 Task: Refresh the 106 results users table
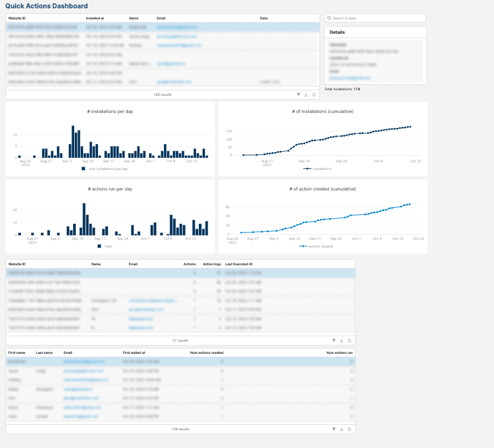click(x=349, y=429)
